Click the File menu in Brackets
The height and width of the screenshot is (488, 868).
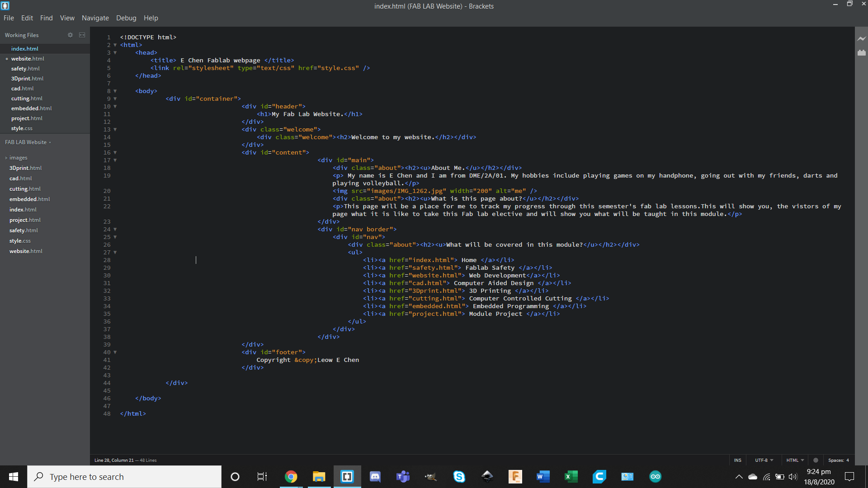[9, 18]
